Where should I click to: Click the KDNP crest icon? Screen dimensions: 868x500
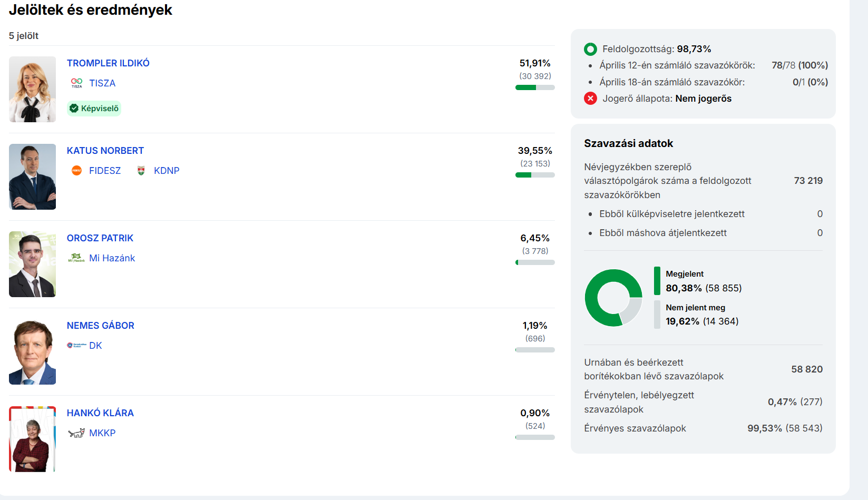pyautogui.click(x=141, y=171)
